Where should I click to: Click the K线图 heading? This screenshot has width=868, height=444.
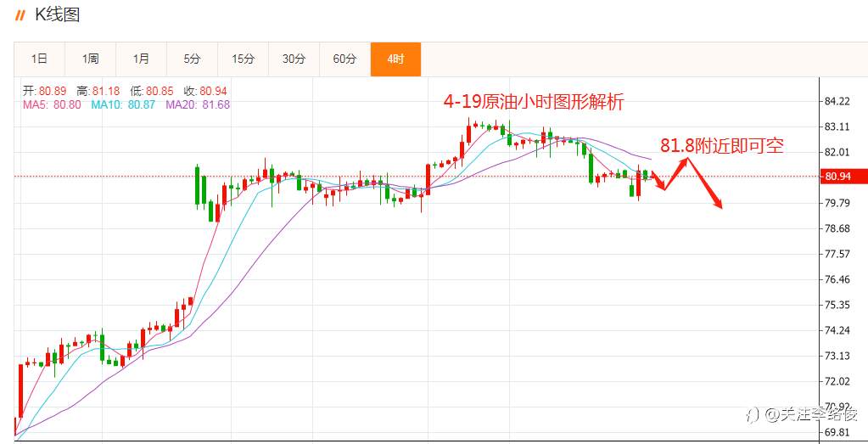58,15
